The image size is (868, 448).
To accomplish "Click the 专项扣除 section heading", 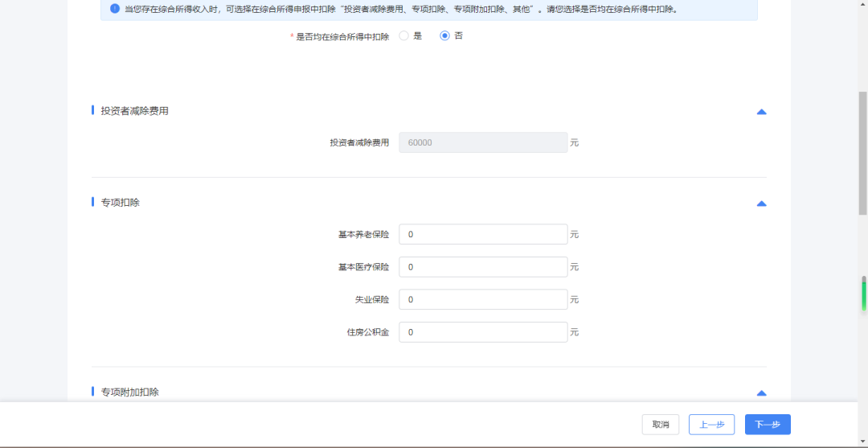I will pyautogui.click(x=120, y=203).
